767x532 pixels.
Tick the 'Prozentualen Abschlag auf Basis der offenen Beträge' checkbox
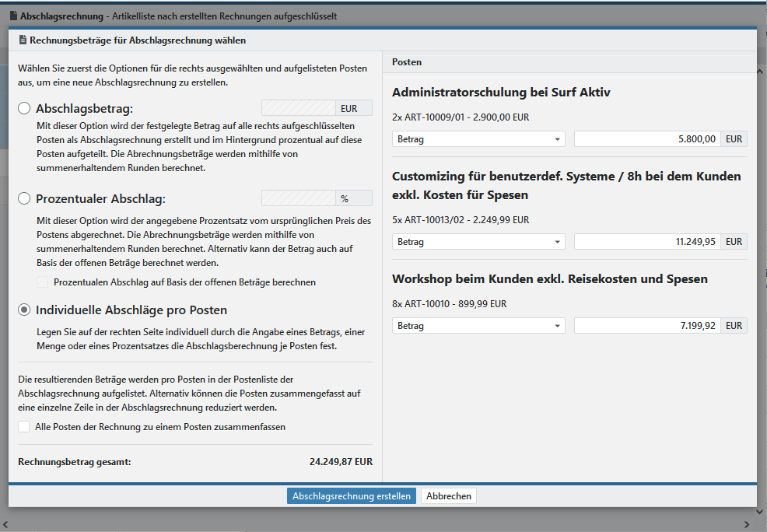[x=43, y=282]
